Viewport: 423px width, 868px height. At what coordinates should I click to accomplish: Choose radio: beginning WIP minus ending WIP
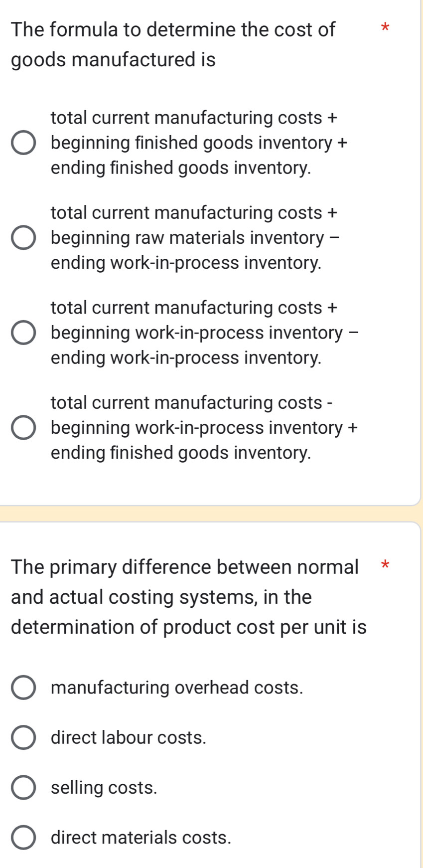[x=23, y=333]
